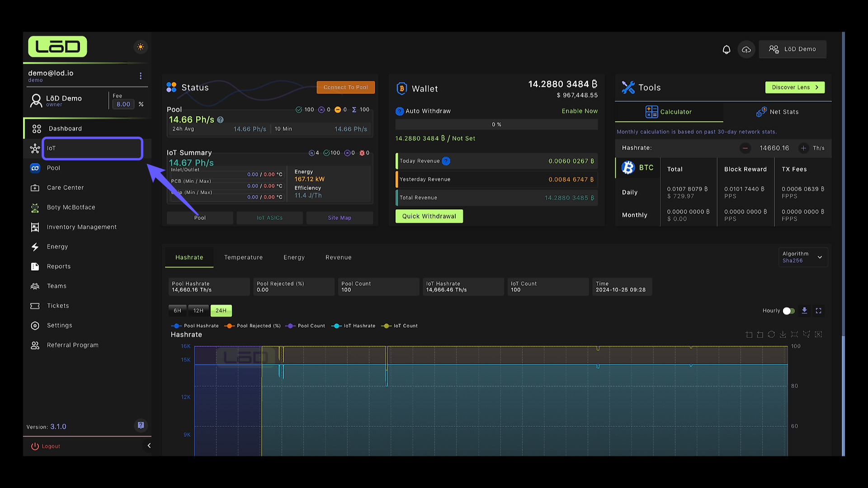
Task: Switch to the Energy chart tab
Action: (x=294, y=258)
